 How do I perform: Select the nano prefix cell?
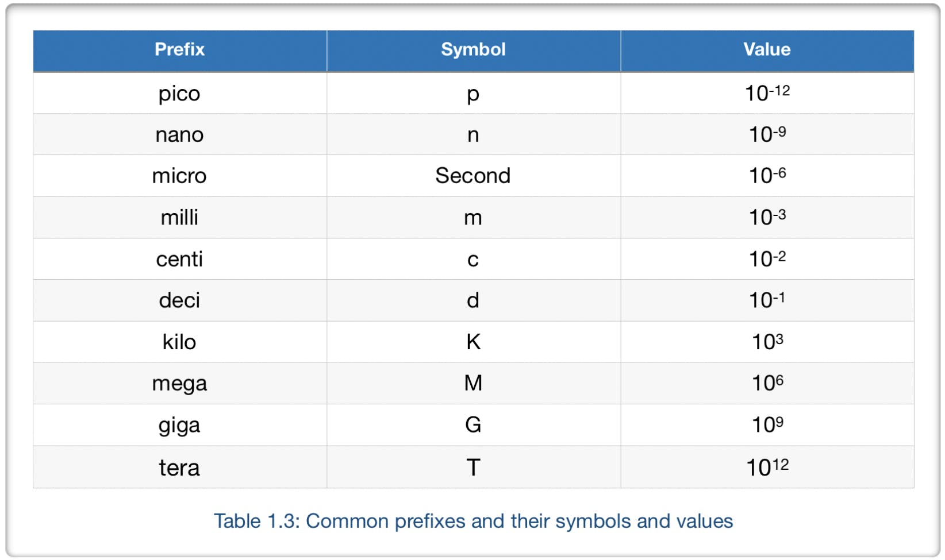click(x=179, y=134)
